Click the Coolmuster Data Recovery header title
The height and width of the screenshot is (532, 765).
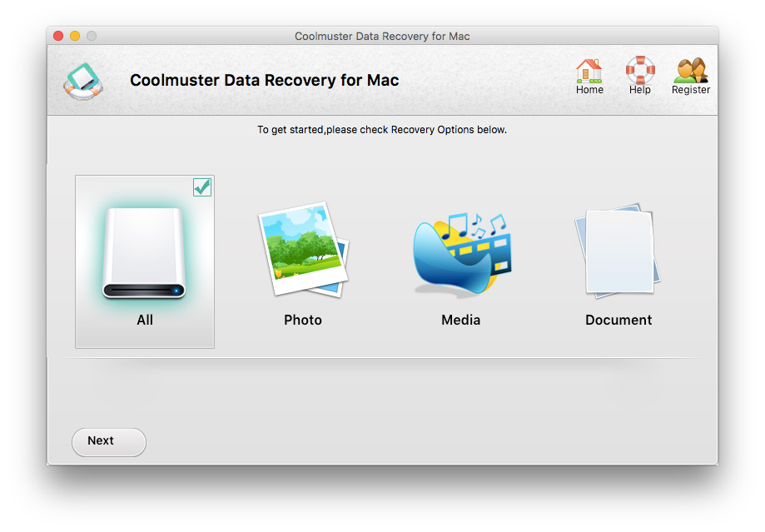pyautogui.click(x=265, y=80)
